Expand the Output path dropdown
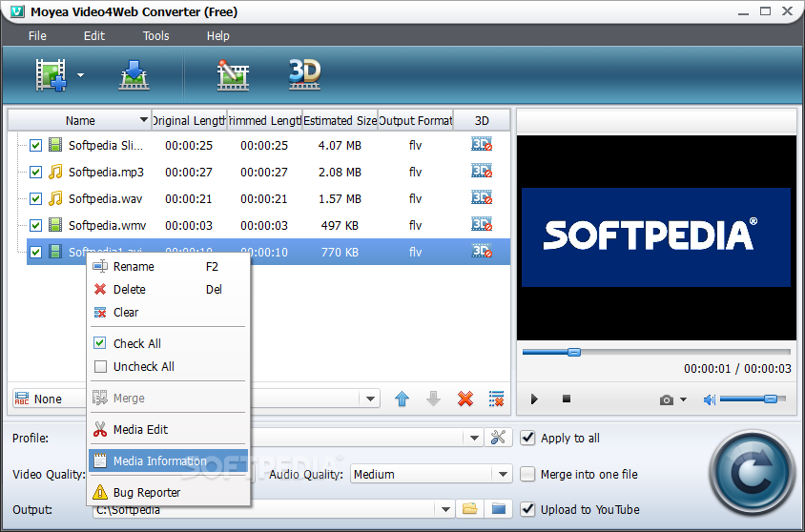 point(445,509)
